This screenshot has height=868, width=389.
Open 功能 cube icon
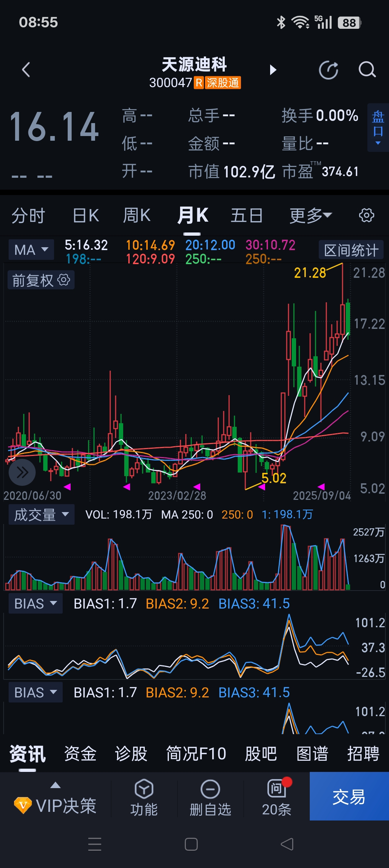point(144,797)
